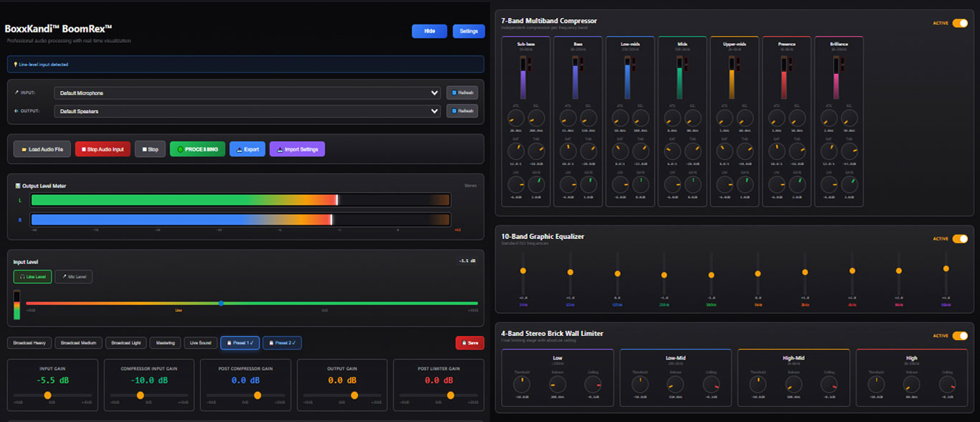Refresh the output device list
The width and height of the screenshot is (980, 422).
pos(462,111)
